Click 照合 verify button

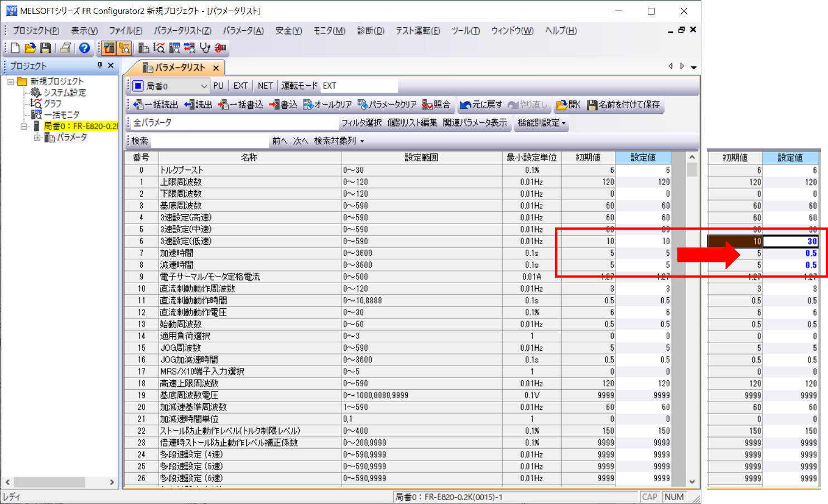[436, 104]
